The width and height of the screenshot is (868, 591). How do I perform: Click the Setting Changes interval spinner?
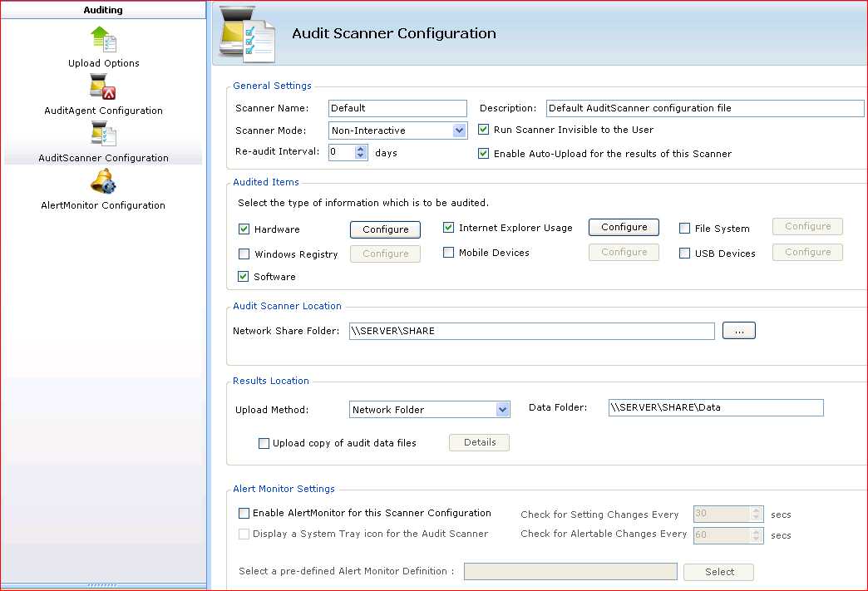click(757, 514)
